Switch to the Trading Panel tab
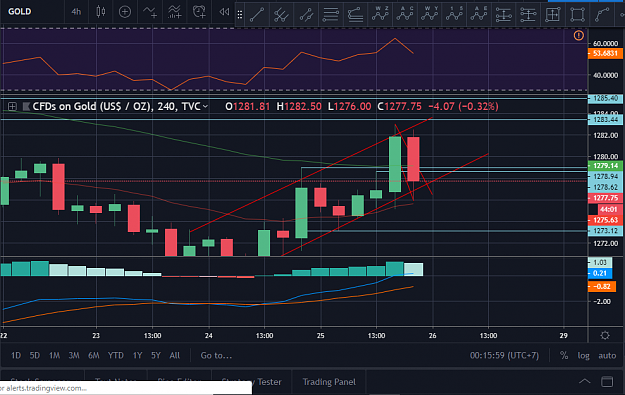 pyautogui.click(x=329, y=382)
